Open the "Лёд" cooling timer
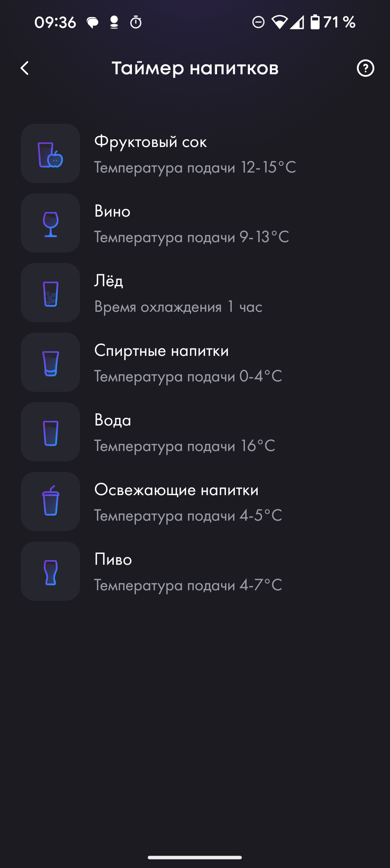390x868 pixels. pos(109,281)
